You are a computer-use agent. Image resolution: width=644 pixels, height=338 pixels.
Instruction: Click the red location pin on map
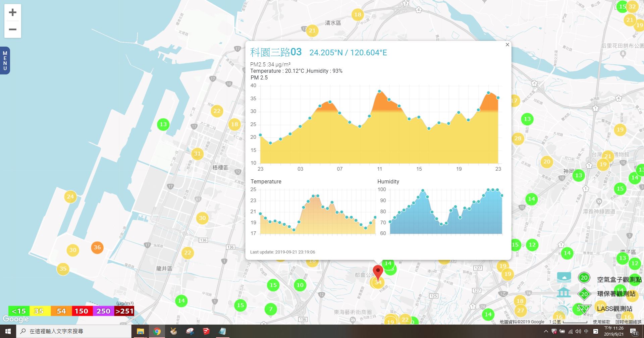(x=378, y=273)
